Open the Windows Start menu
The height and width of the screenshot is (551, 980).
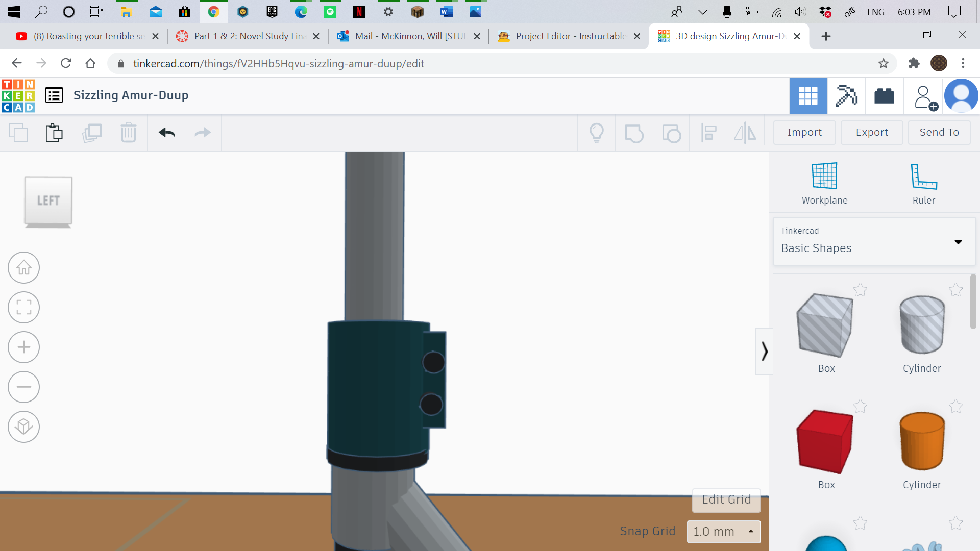[x=14, y=12]
